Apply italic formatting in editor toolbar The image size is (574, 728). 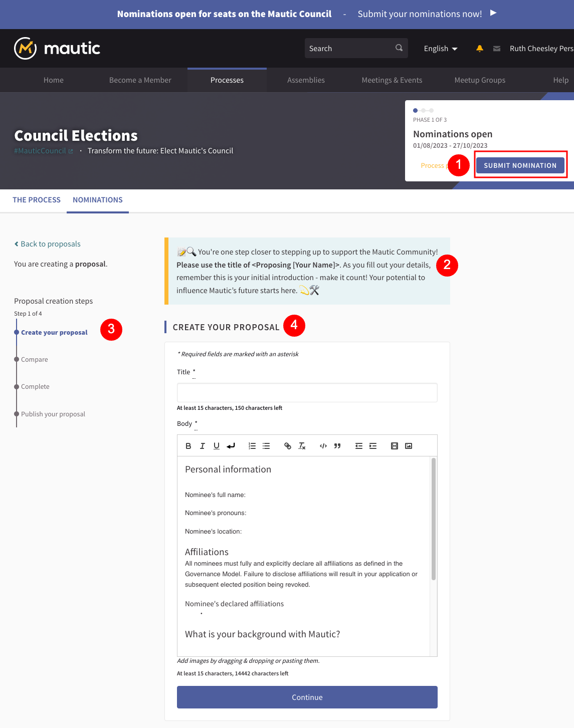[203, 446]
